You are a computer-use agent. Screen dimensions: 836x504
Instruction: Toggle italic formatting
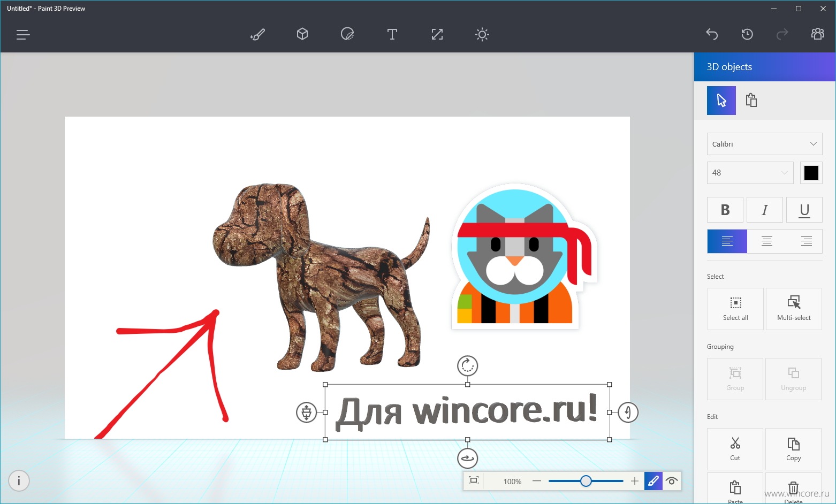tap(765, 210)
